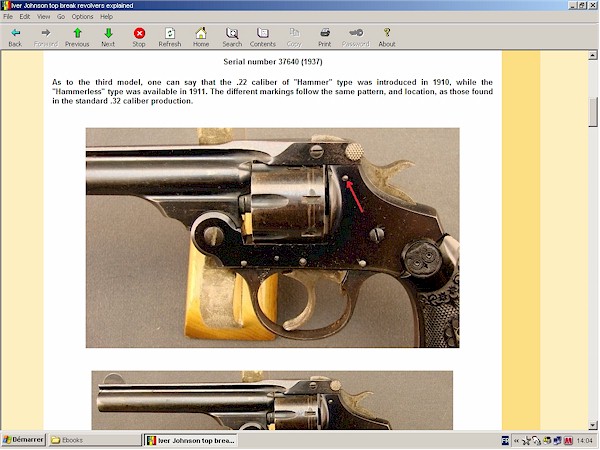Select the Iver Johnson taskbar button

191,440
